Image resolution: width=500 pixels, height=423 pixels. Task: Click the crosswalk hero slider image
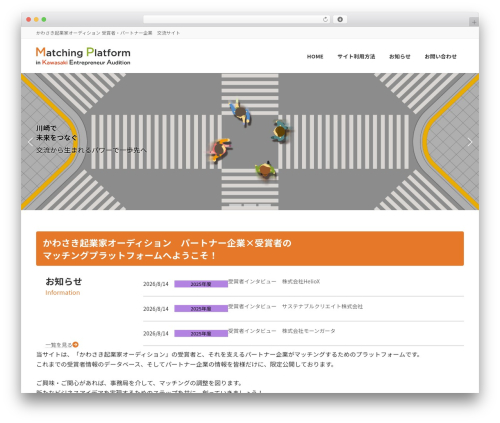pyautogui.click(x=250, y=142)
